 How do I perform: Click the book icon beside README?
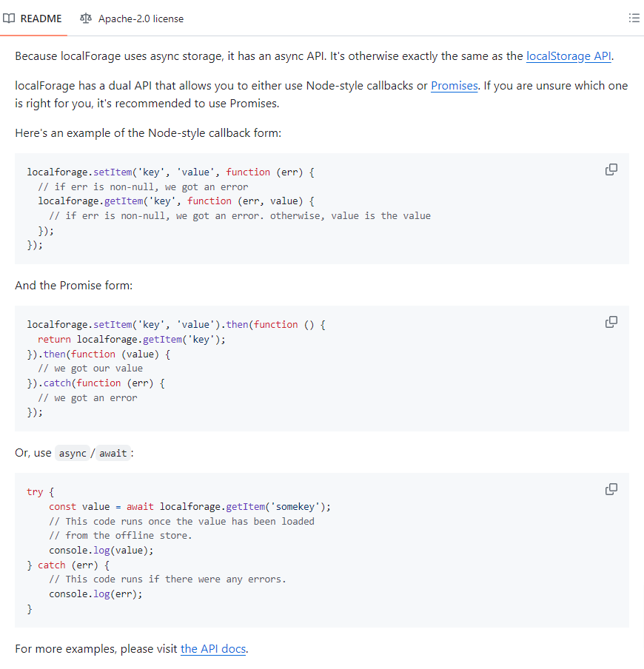pyautogui.click(x=9, y=19)
